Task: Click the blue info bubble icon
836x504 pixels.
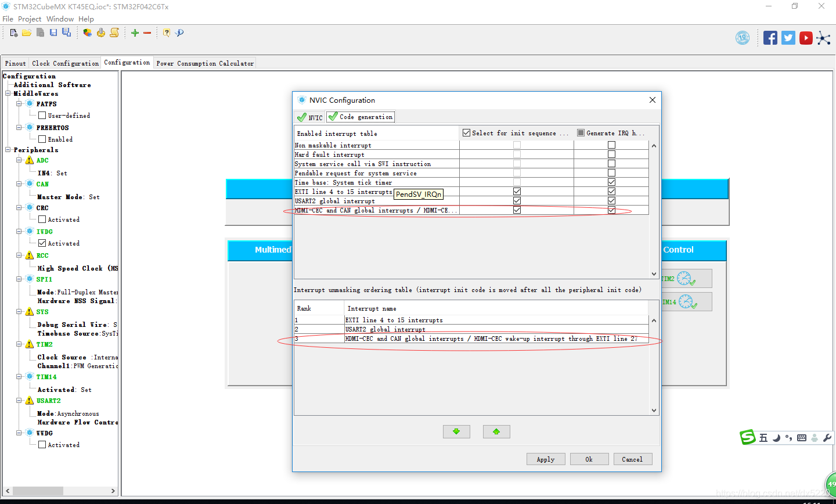Action: [x=179, y=33]
